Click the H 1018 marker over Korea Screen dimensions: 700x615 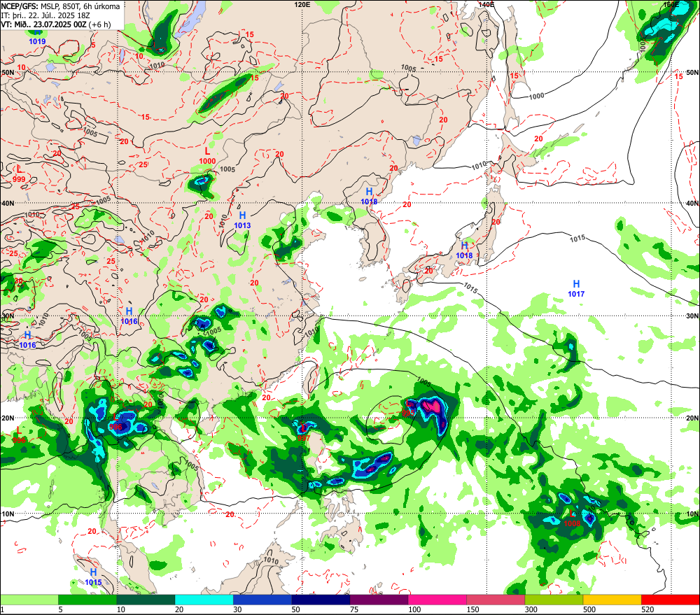[x=369, y=197]
